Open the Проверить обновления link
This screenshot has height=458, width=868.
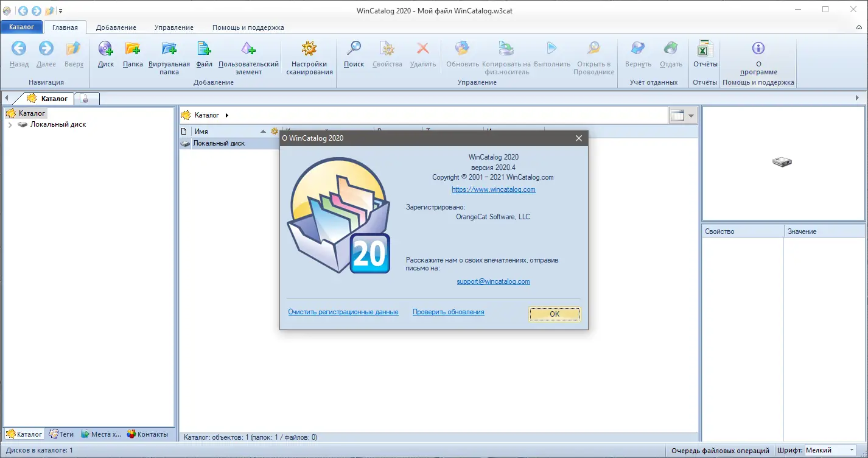pos(448,311)
